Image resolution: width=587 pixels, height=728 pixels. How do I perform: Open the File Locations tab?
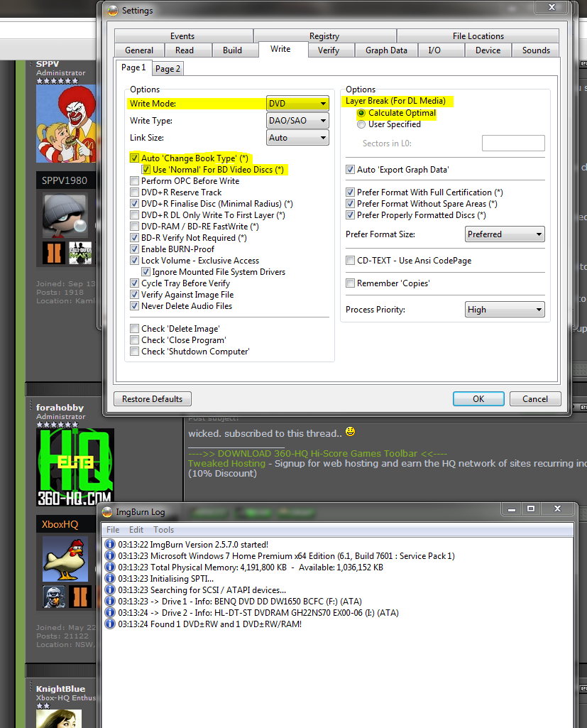coord(478,36)
